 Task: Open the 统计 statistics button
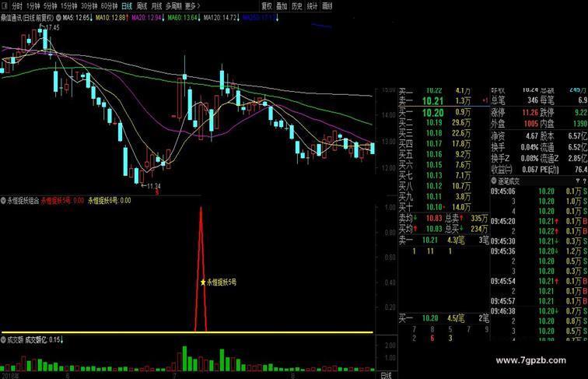coord(312,6)
